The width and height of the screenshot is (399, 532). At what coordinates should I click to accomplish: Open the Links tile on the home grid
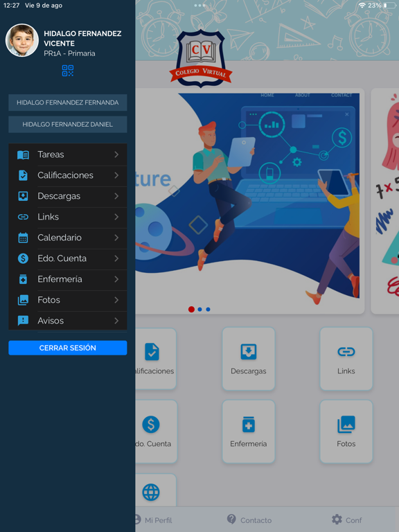coord(346,359)
